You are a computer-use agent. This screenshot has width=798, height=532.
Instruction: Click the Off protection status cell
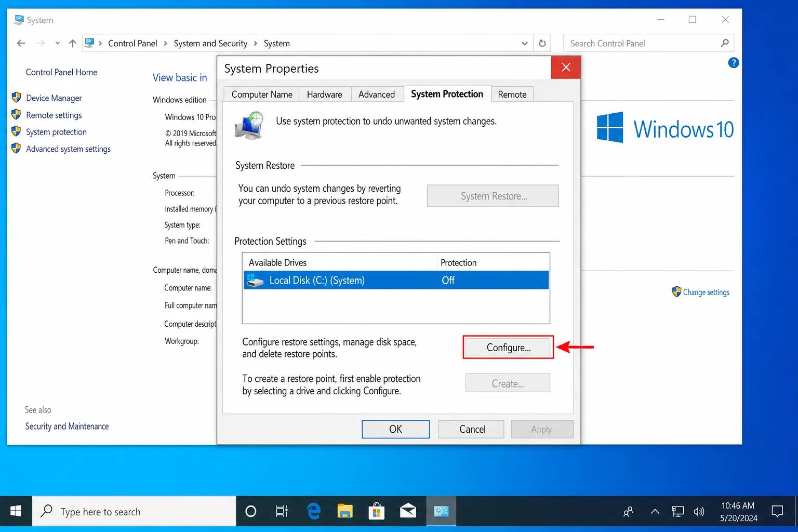(448, 281)
